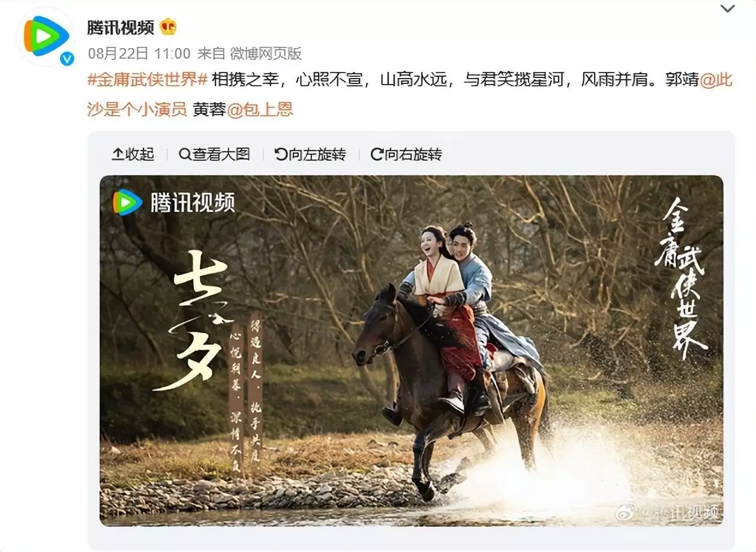
Task: Open the 腾讯视频 profile avatar
Action: point(46,36)
